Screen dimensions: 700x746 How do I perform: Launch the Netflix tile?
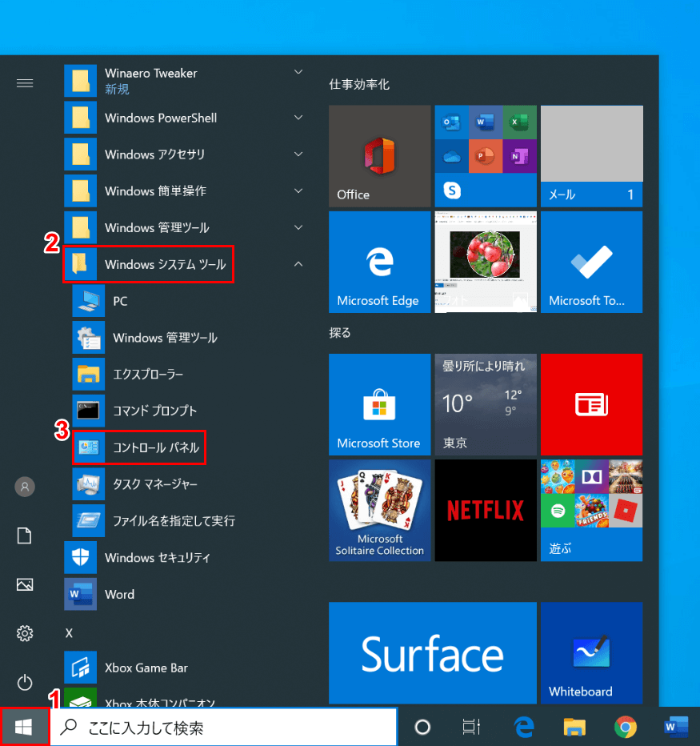(486, 511)
